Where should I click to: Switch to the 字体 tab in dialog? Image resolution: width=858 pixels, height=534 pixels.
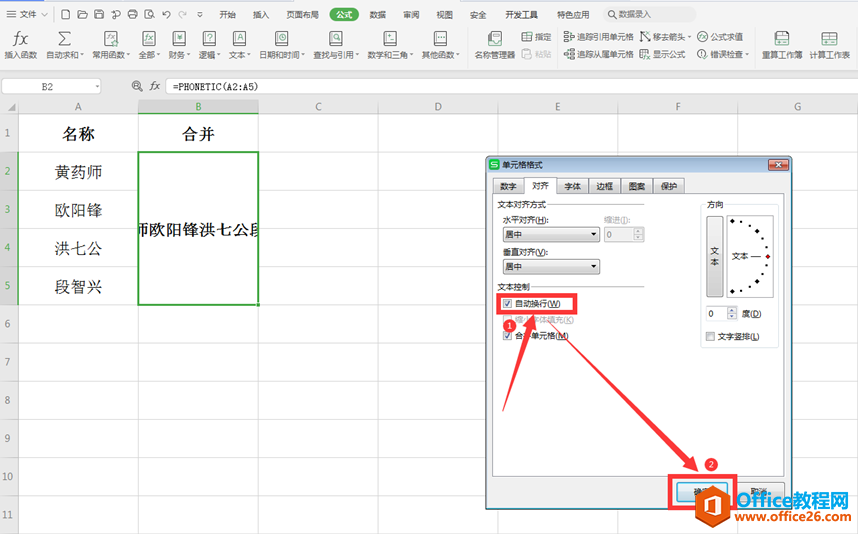tap(572, 186)
